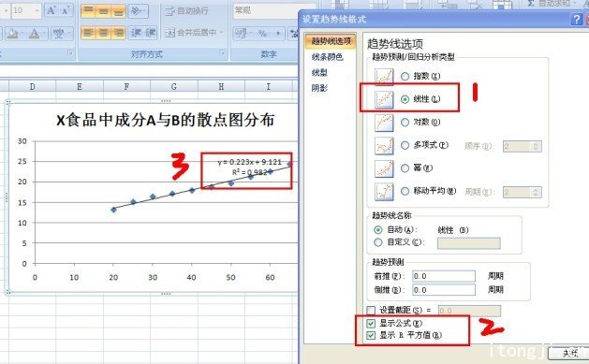The height and width of the screenshot is (364, 589).
Task: Switch to the 线型 tab
Action: point(319,73)
